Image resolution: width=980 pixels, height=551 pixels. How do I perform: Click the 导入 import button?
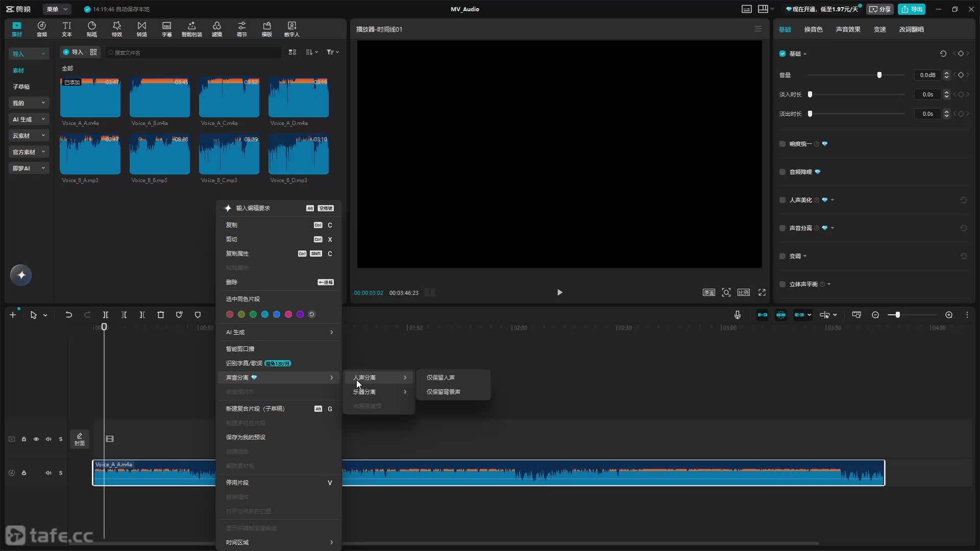[x=72, y=52]
